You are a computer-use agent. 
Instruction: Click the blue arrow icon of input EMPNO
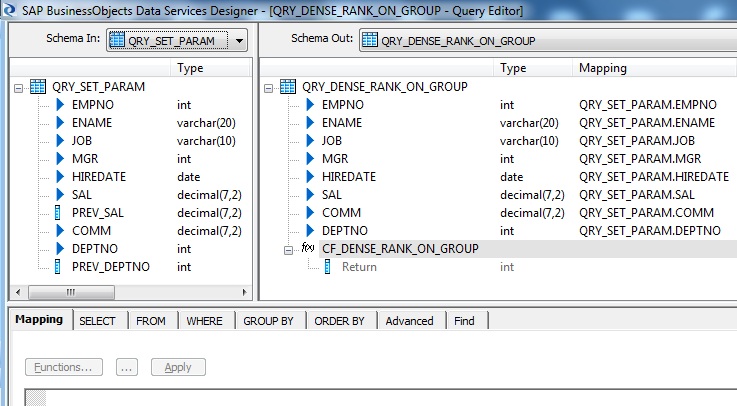[60, 105]
